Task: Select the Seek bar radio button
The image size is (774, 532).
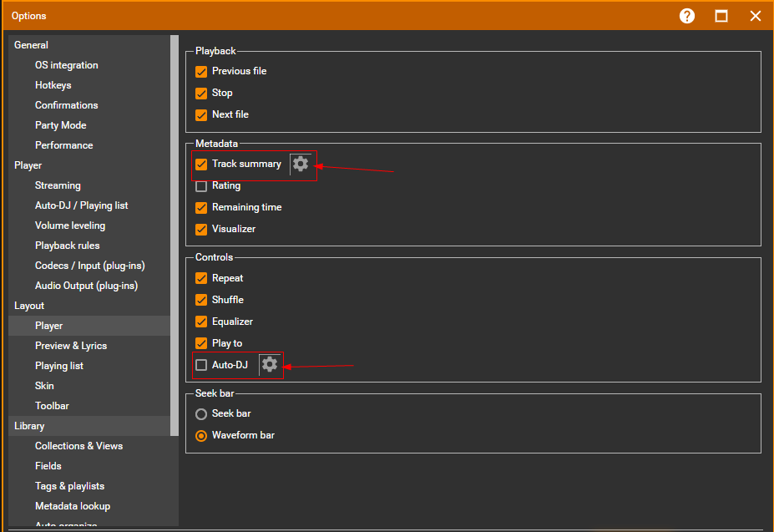Action: [201, 414]
